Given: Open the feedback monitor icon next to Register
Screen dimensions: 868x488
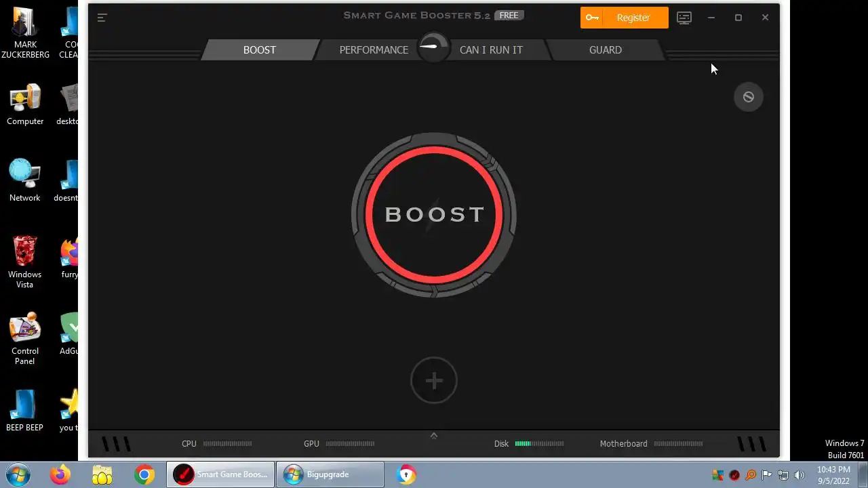Looking at the screenshot, I should click(684, 18).
